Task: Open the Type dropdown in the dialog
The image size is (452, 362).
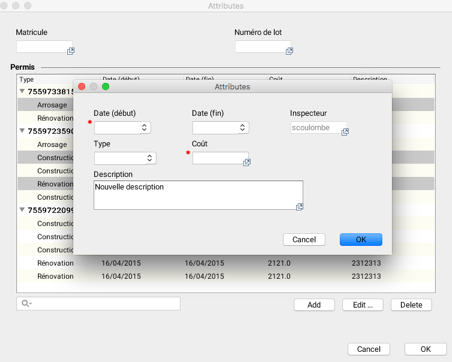Action: point(125,158)
